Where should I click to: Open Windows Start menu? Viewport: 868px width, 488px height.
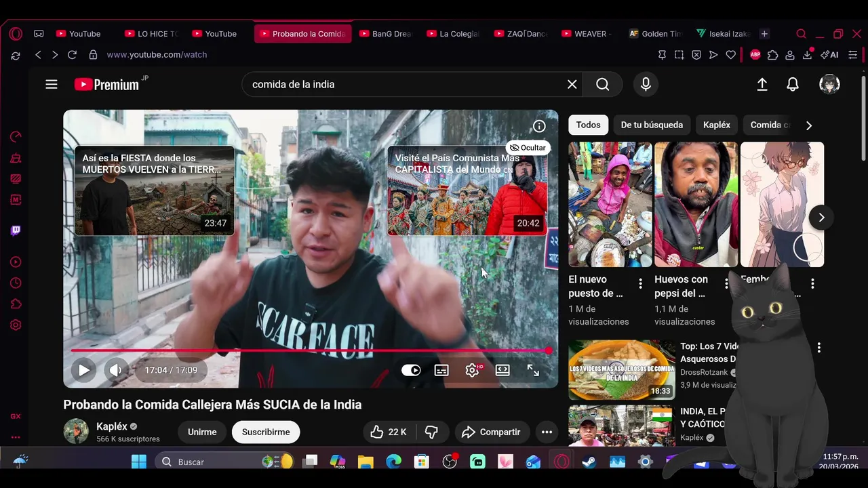[x=139, y=462]
